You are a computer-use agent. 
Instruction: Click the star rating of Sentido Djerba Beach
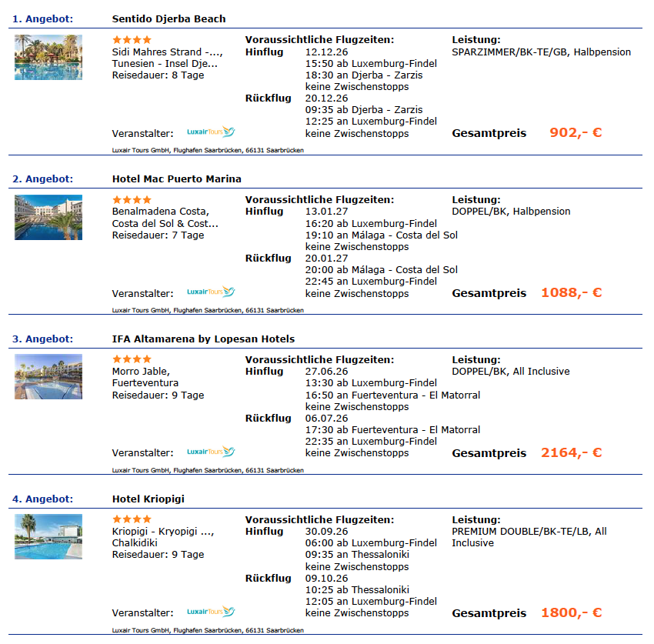[x=132, y=40]
